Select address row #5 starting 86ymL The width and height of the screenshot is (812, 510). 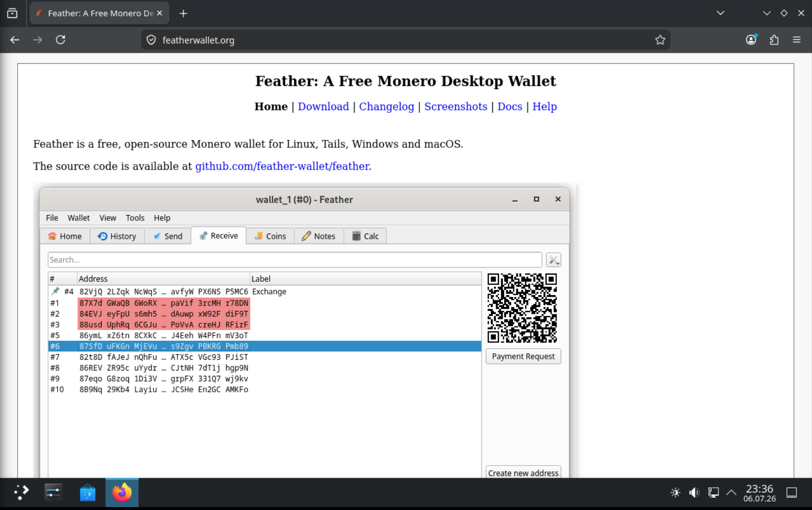pyautogui.click(x=265, y=336)
